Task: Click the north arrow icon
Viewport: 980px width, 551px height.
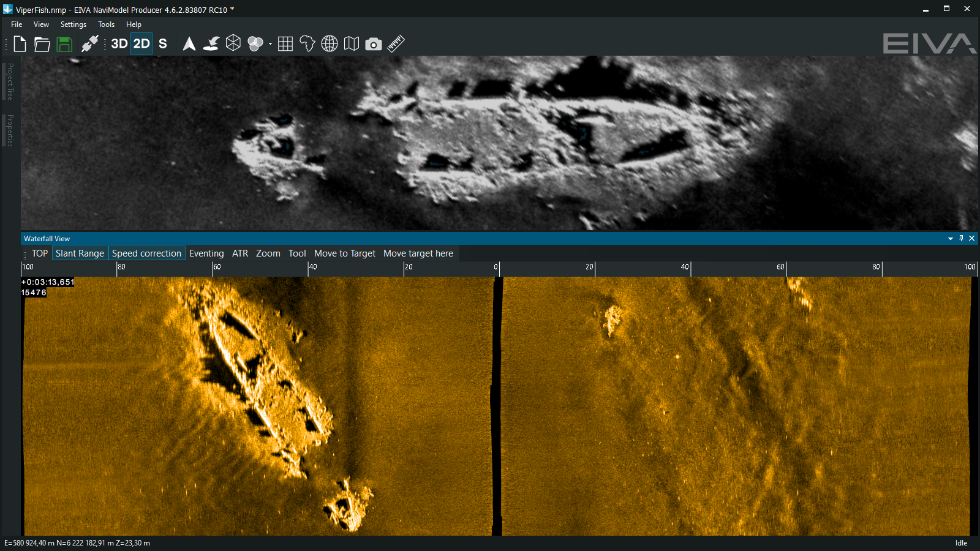Action: click(x=189, y=44)
